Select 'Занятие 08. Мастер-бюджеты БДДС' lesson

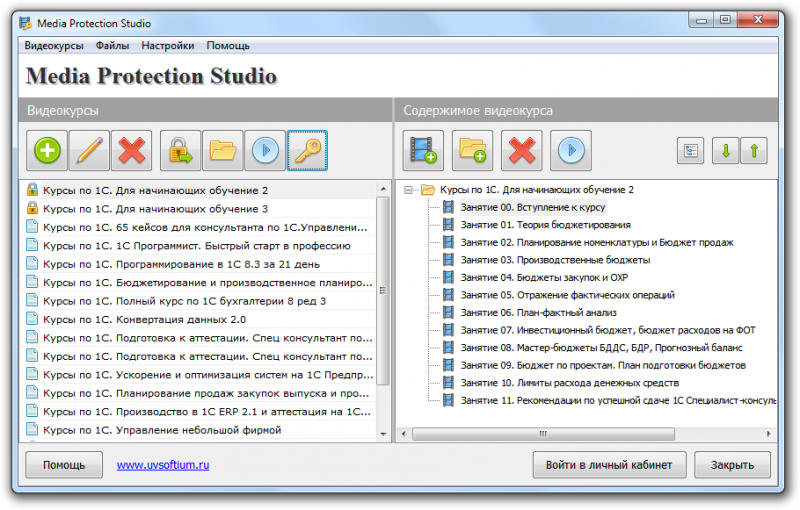pos(601,348)
